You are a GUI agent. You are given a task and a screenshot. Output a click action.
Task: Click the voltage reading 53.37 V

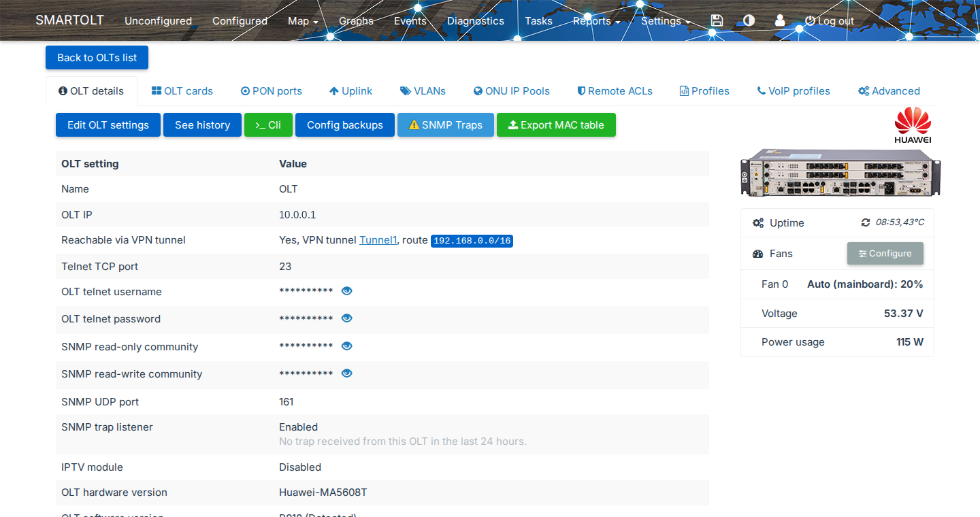[x=904, y=314]
